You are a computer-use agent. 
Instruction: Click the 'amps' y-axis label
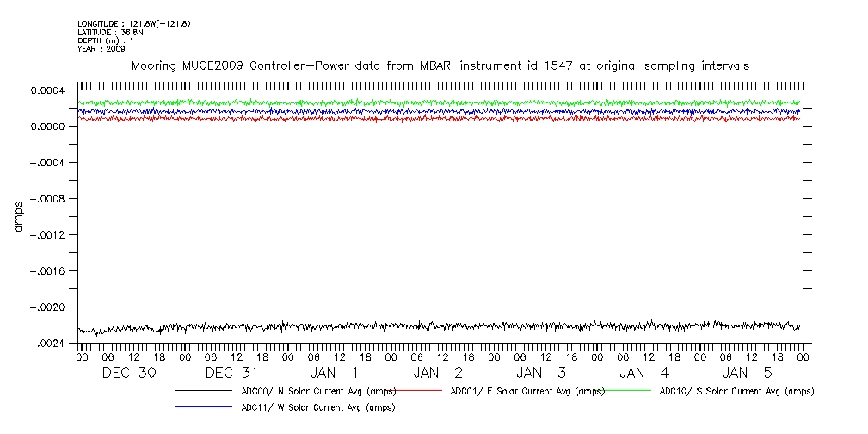18,216
